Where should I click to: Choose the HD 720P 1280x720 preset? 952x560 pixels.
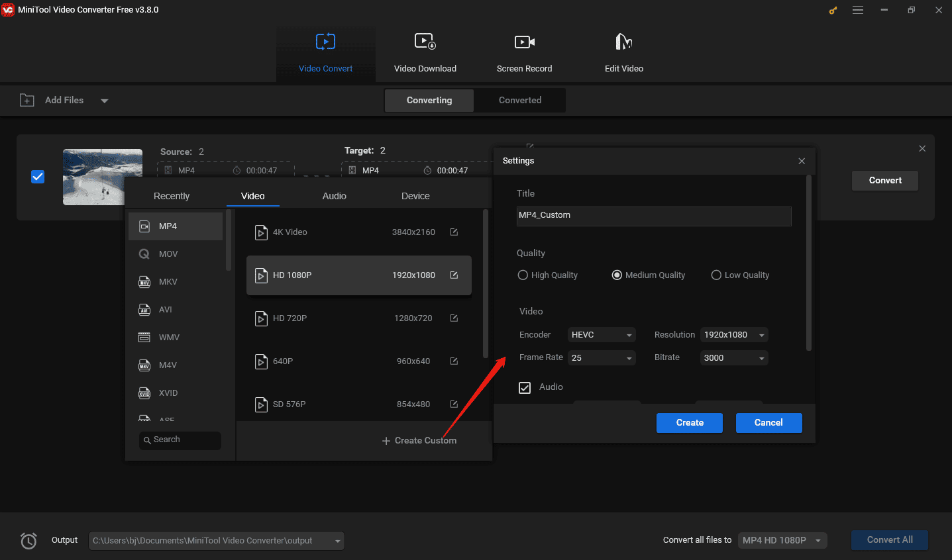click(359, 318)
